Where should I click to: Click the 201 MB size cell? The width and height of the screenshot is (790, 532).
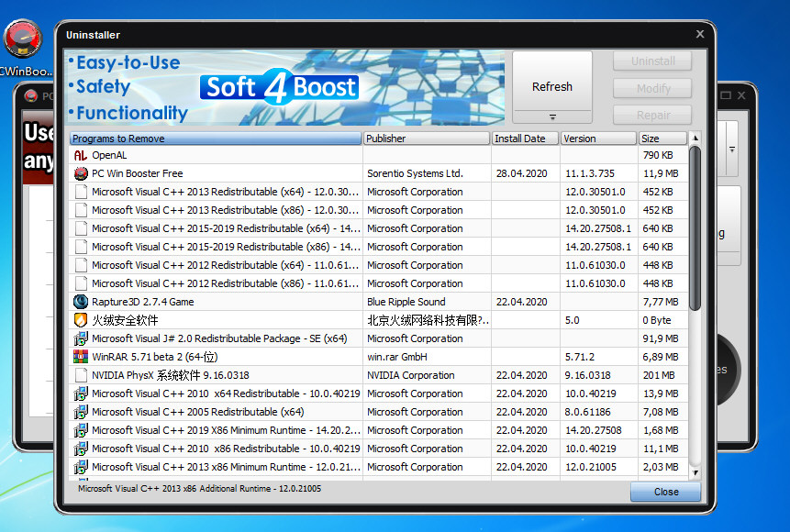click(x=659, y=375)
